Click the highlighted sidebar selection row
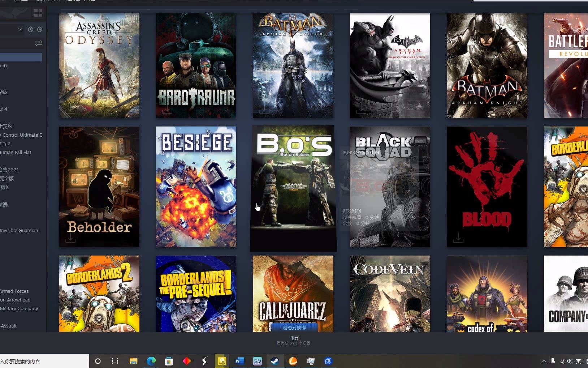Viewport: 588px width, 368px height. pyautogui.click(x=21, y=57)
